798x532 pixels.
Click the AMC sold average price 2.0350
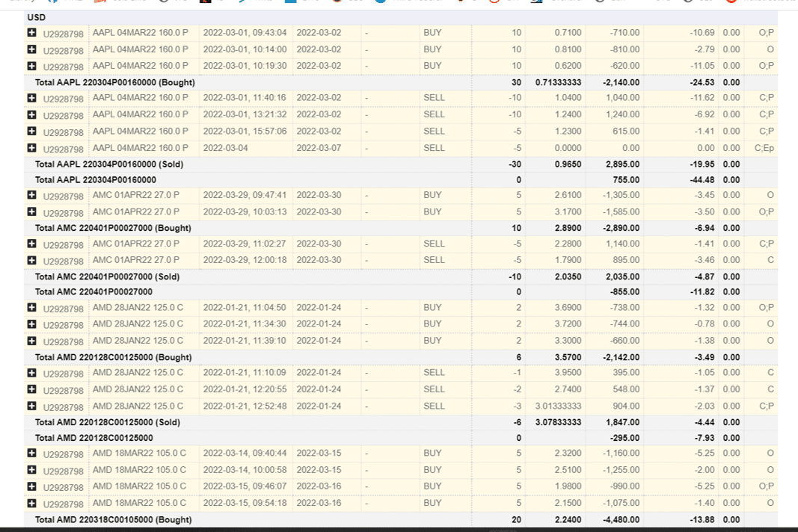[568, 276]
